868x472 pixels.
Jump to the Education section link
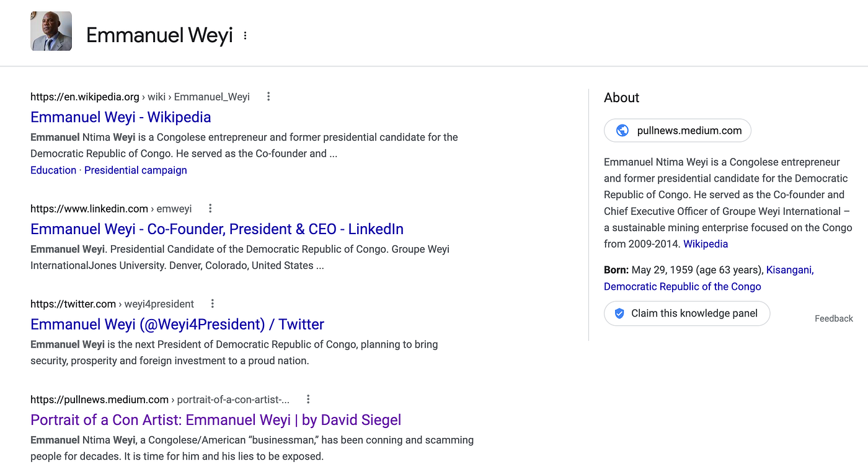(x=53, y=170)
